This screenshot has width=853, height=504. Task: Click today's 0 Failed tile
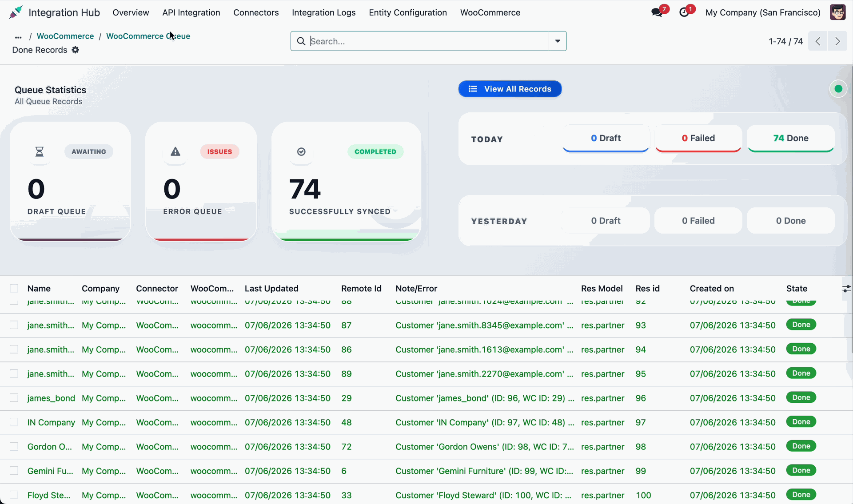click(x=698, y=138)
